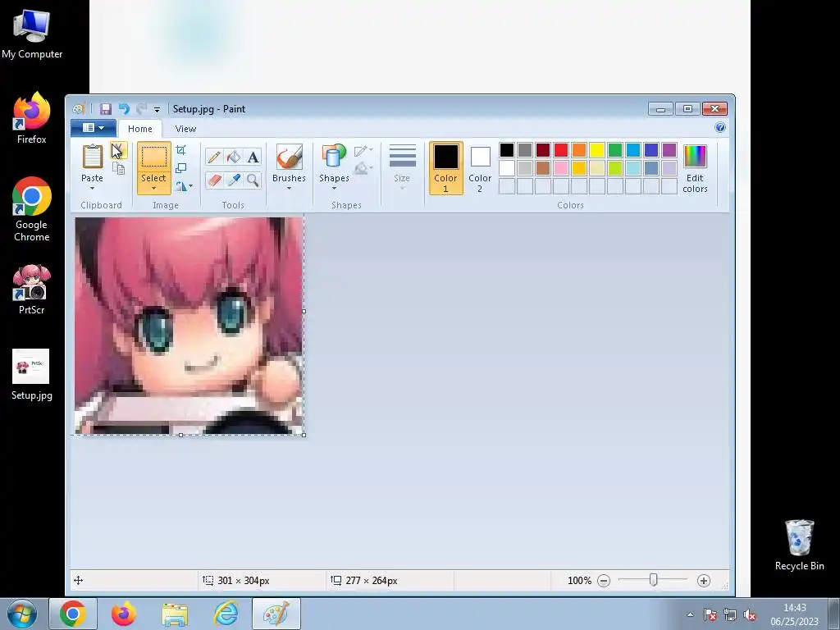Click Google Chrome desktop shortcut
Image resolution: width=840 pixels, height=630 pixels.
(x=32, y=209)
